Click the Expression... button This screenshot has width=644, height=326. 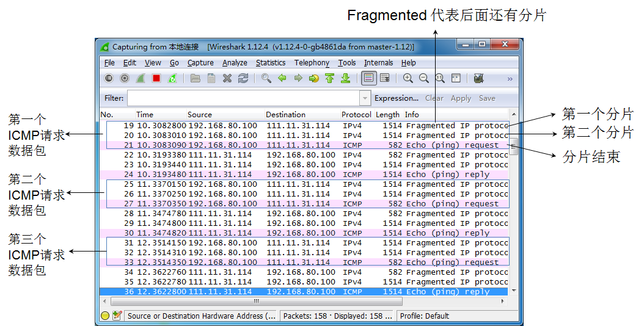397,98
